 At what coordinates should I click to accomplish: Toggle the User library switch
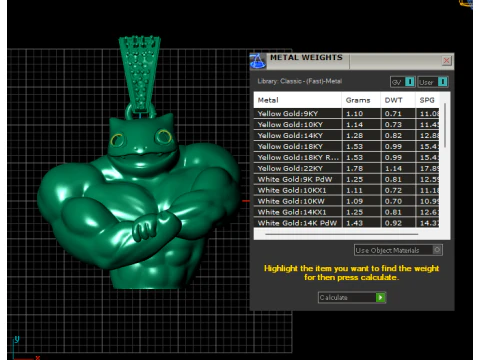point(433,82)
